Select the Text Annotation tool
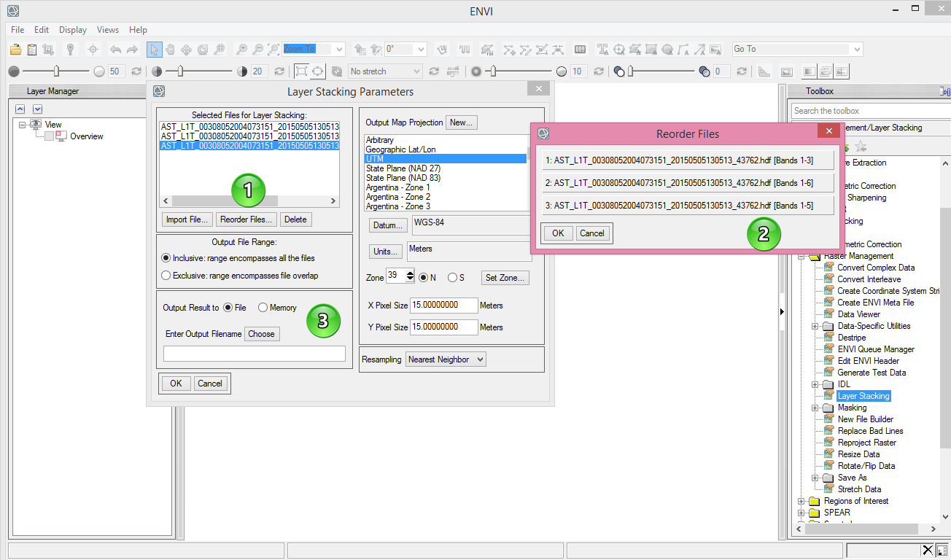 (x=603, y=49)
